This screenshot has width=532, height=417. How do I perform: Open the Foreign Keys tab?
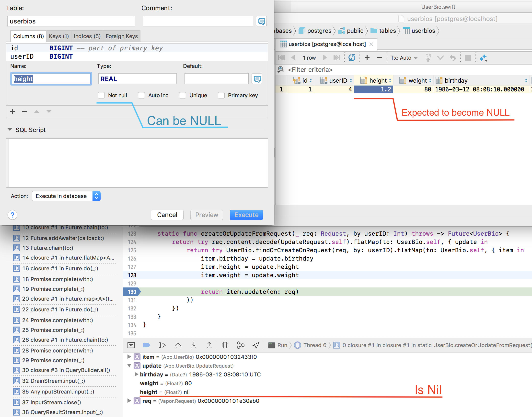122,36
